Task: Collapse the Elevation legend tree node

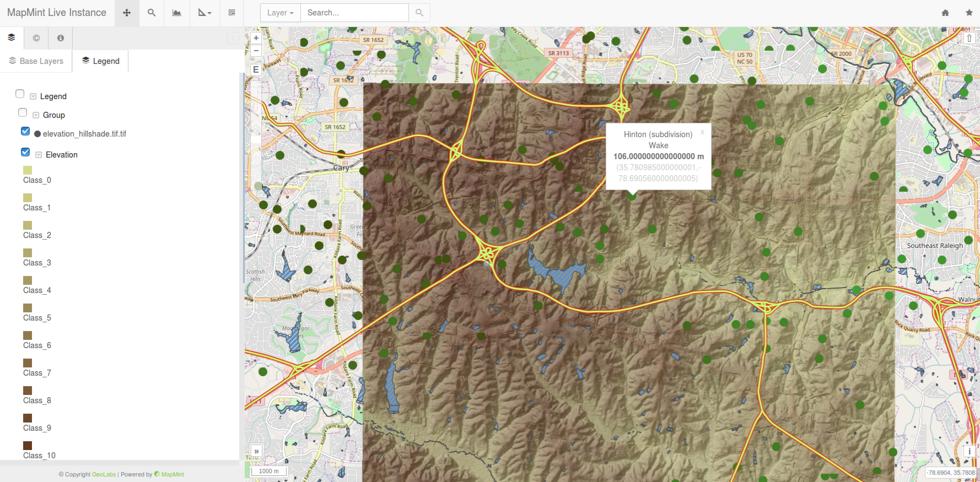Action: pyautogui.click(x=38, y=155)
